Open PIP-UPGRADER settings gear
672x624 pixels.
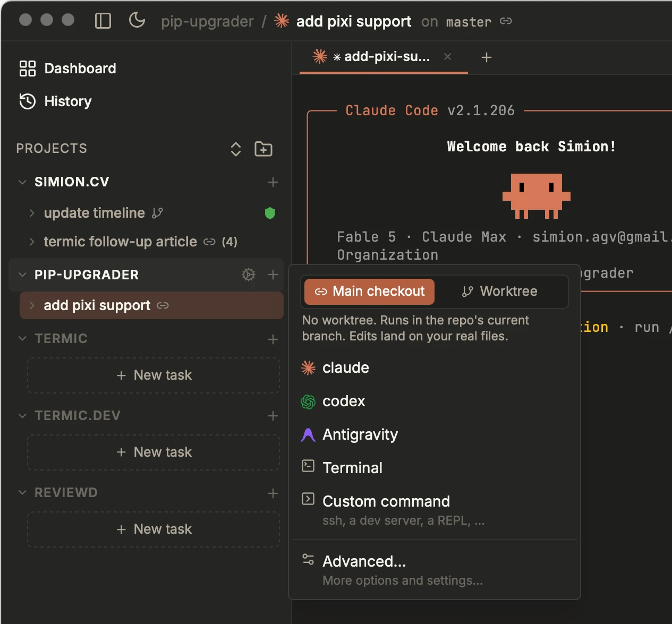[249, 275]
